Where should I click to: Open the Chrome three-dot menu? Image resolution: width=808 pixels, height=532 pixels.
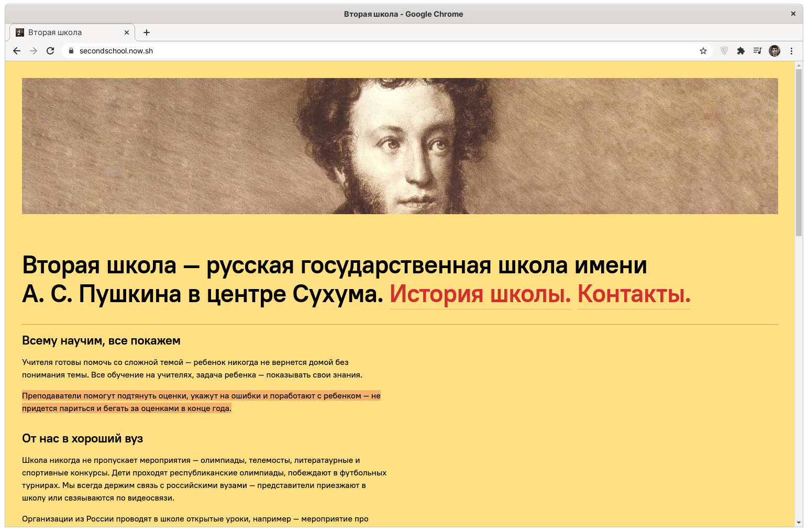point(791,51)
